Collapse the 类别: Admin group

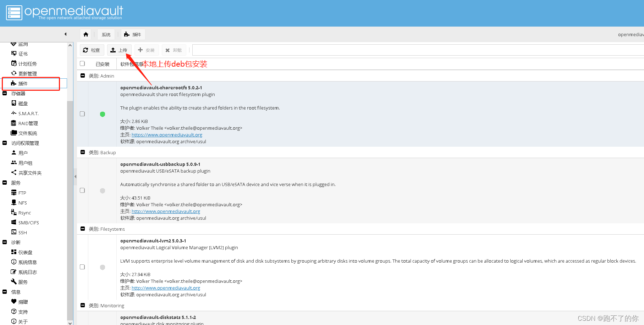pyautogui.click(x=83, y=75)
